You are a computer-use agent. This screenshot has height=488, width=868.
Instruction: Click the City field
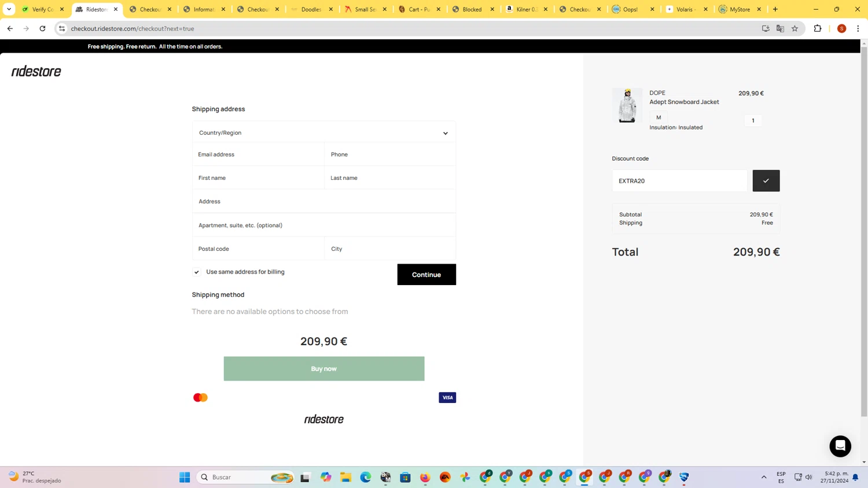pyautogui.click(x=390, y=249)
